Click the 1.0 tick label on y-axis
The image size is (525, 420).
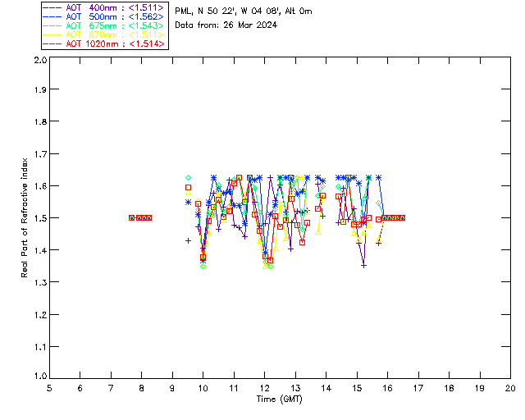point(39,377)
